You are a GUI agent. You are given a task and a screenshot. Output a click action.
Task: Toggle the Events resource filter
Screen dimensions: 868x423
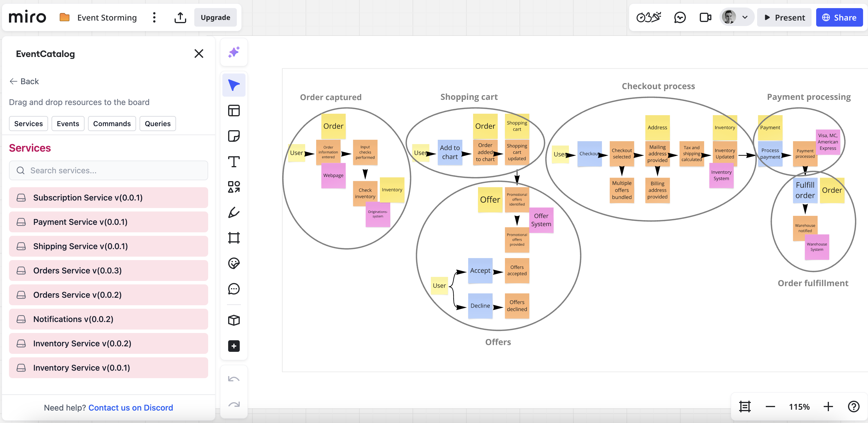coord(68,124)
